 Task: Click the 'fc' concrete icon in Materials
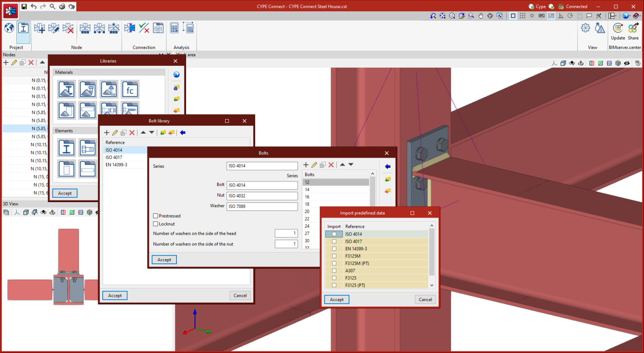pos(130,89)
